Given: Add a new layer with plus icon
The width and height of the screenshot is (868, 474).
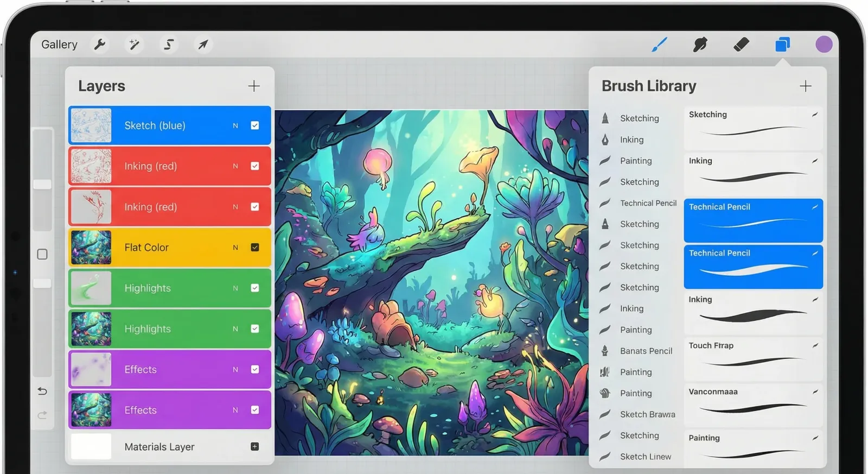Looking at the screenshot, I should (x=254, y=86).
